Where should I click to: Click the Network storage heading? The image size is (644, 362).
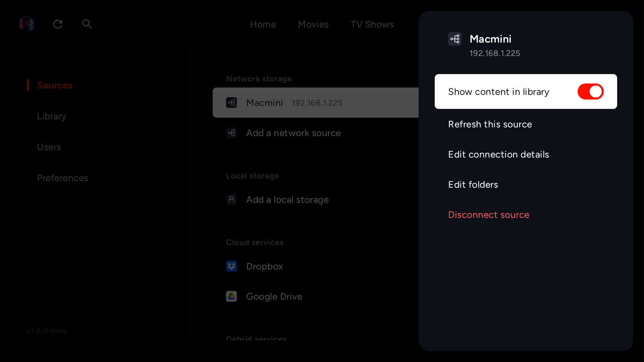tap(259, 79)
